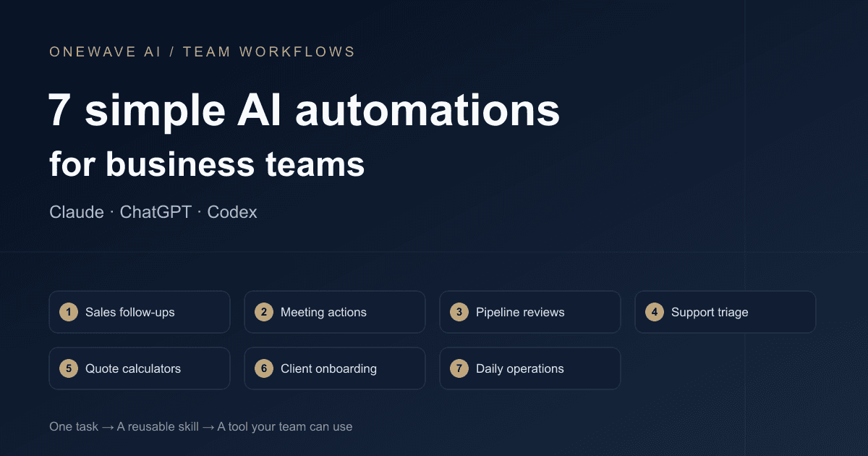
Task: Select the Meeting actions card
Action: [x=335, y=312]
